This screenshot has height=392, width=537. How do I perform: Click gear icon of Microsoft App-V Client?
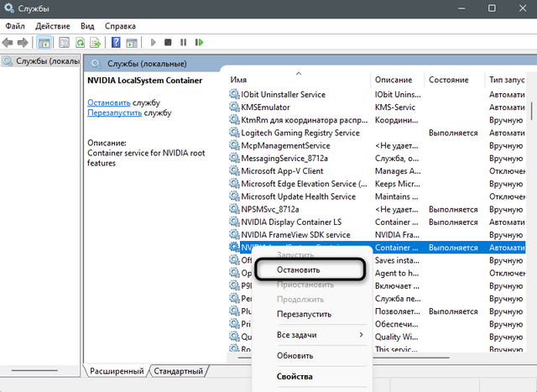tap(234, 170)
